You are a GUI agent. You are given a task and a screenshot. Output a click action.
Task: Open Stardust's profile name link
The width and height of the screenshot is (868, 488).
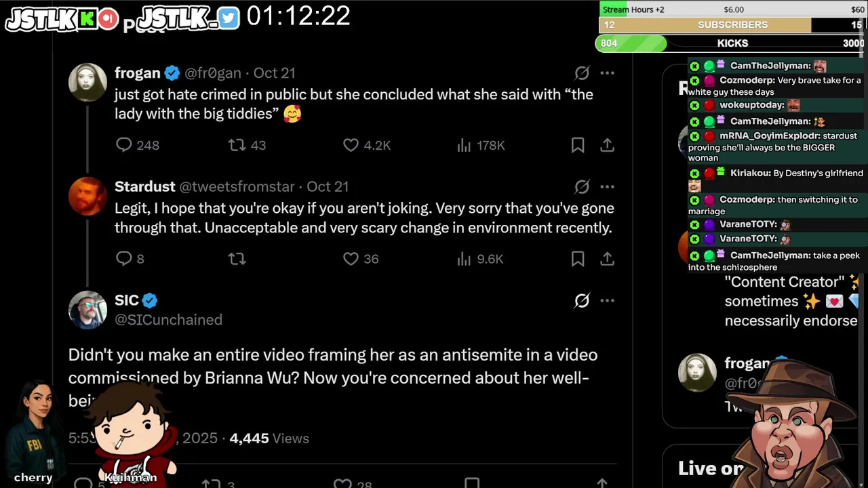(x=144, y=186)
